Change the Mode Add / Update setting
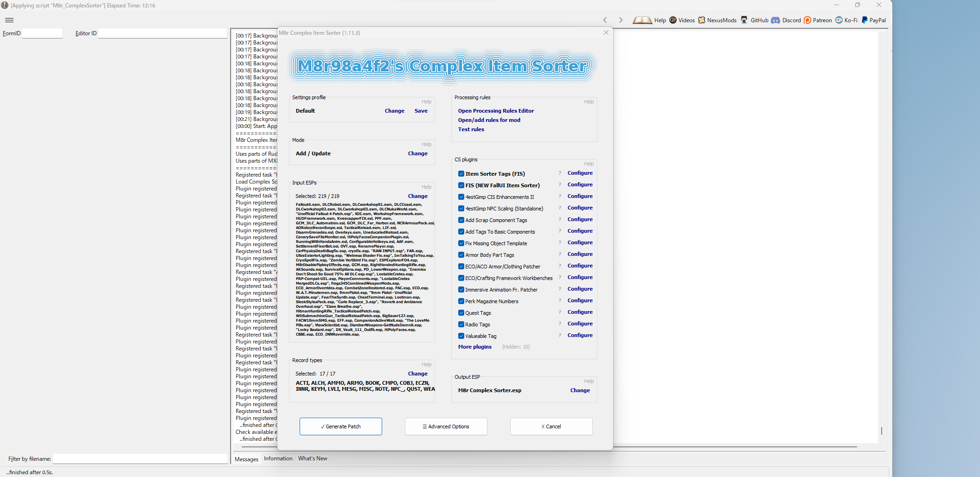The image size is (980, 477). point(418,153)
